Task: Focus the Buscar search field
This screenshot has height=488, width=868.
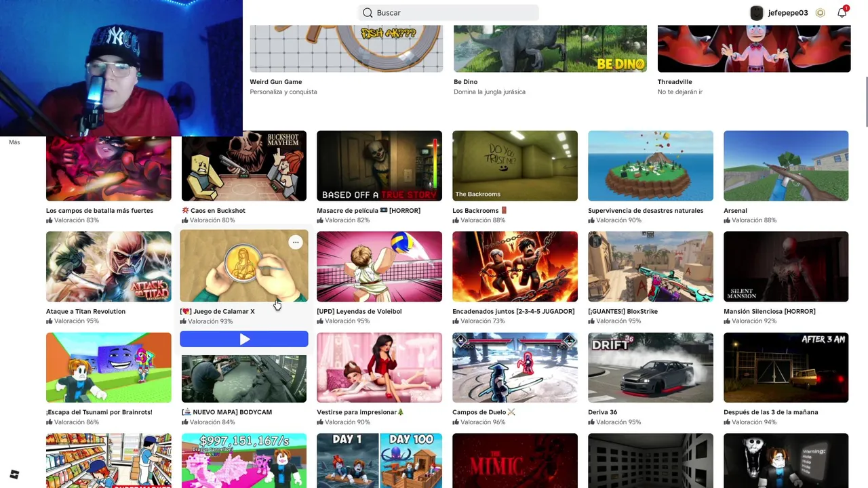Action: coord(448,13)
